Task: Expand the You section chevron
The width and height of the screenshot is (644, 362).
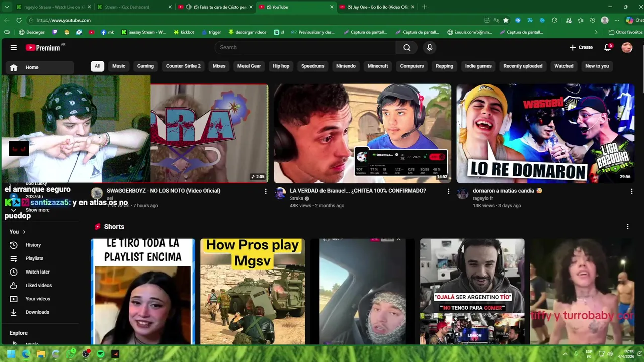Action: (x=24, y=232)
